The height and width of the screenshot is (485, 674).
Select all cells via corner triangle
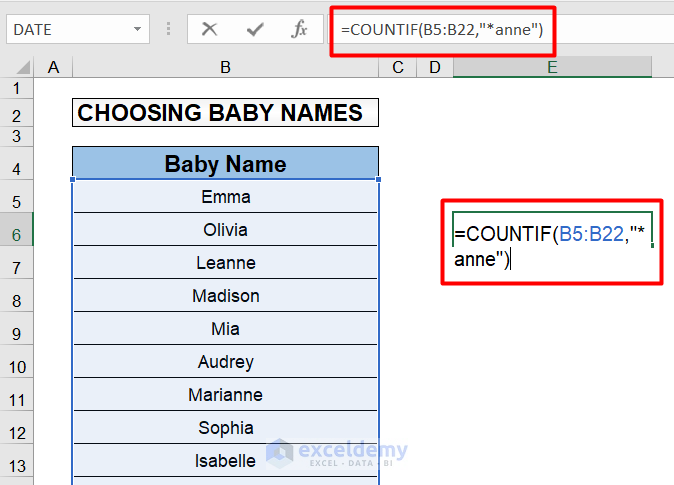click(22, 68)
